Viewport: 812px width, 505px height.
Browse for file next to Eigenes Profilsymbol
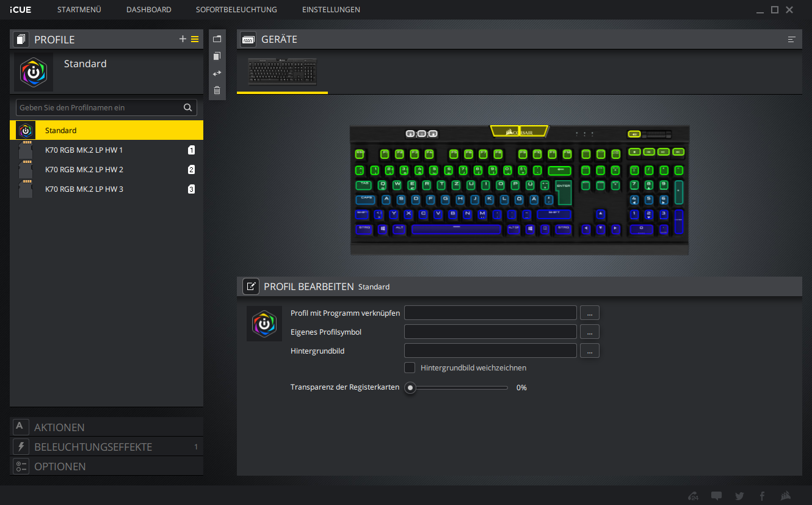590,332
